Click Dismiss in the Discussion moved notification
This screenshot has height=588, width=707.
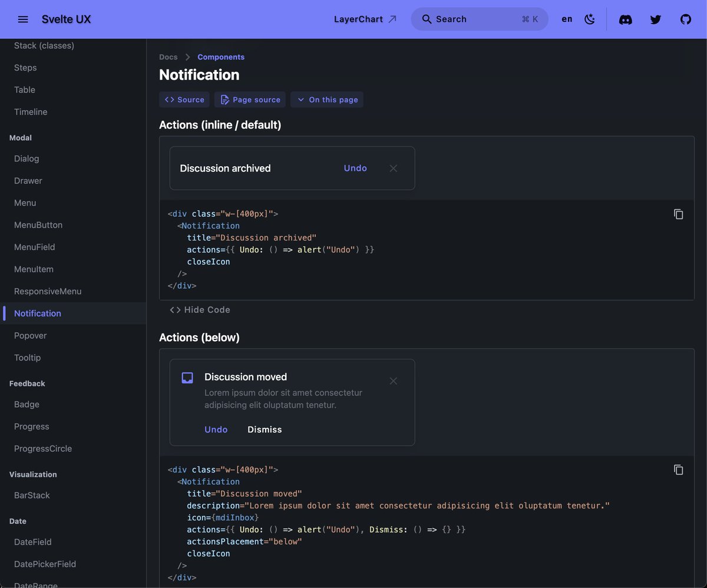(264, 430)
